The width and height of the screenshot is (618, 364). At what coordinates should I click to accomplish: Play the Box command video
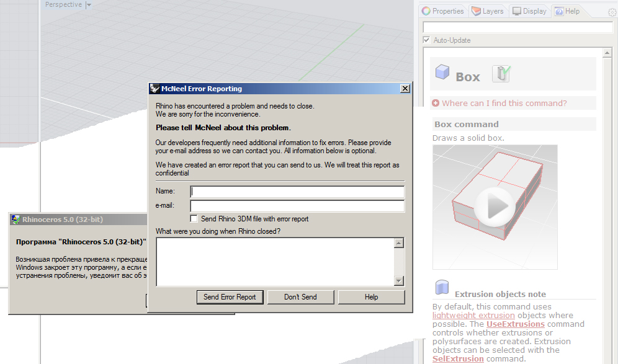[495, 207]
